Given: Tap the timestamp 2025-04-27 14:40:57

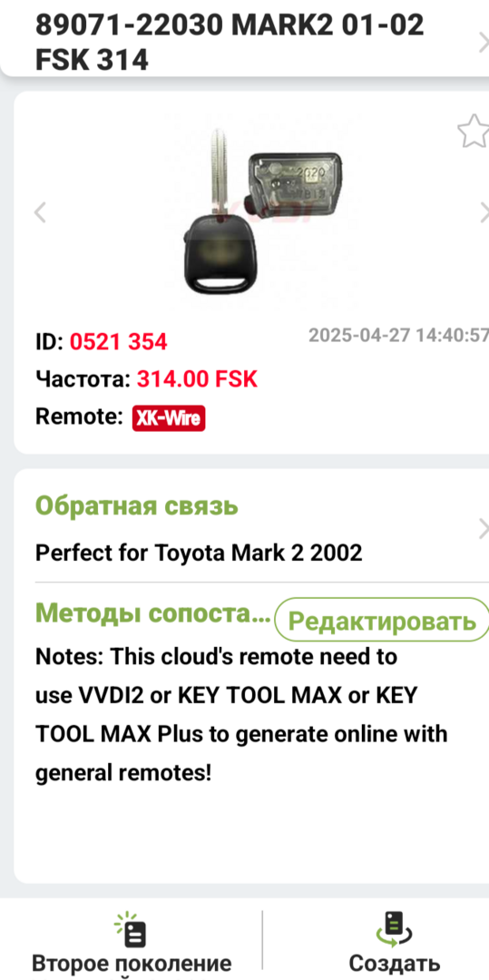Looking at the screenshot, I should [x=398, y=336].
